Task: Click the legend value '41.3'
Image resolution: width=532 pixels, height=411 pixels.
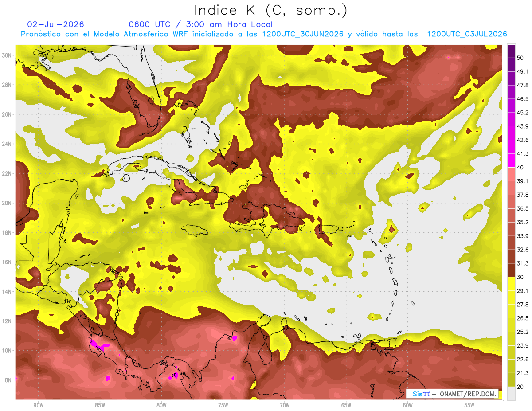Action: pos(522,154)
